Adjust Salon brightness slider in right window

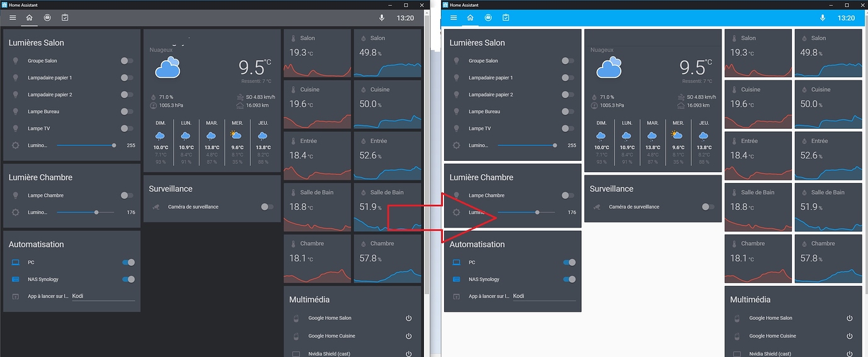526,145
